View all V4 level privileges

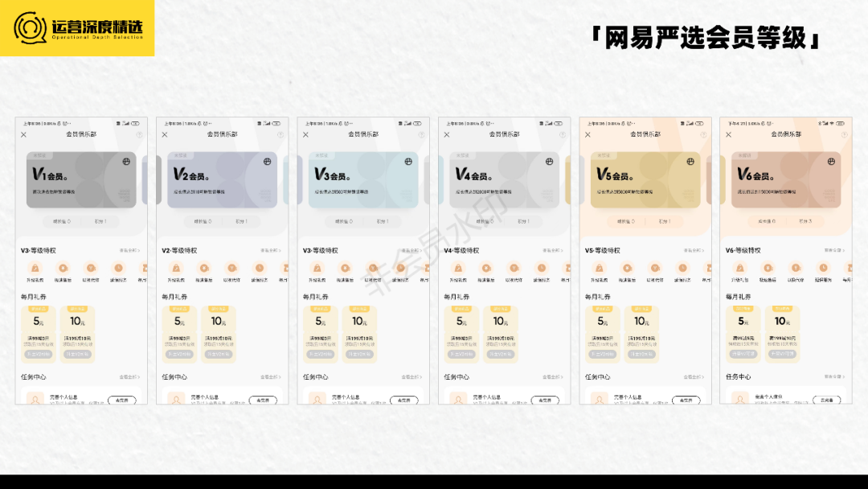click(x=552, y=250)
